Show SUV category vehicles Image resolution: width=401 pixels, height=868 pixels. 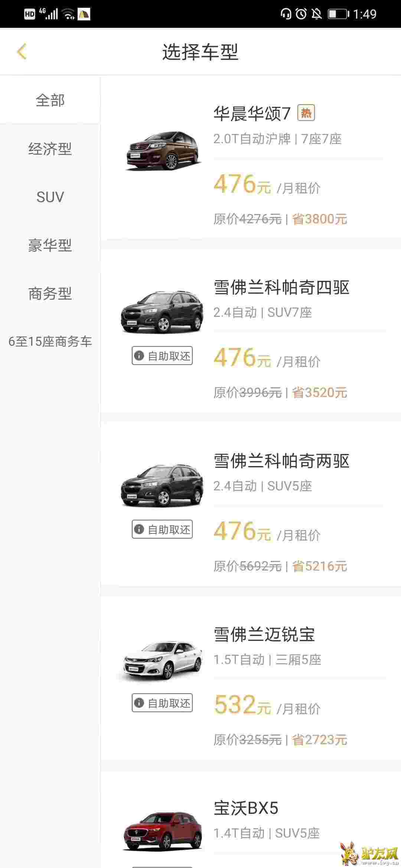(50, 197)
